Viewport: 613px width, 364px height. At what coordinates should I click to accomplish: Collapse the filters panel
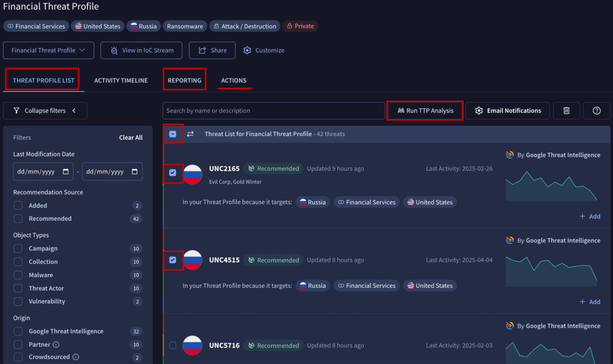click(x=45, y=111)
